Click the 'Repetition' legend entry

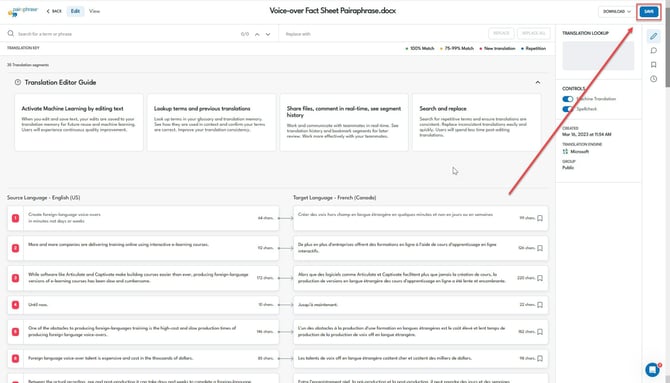(x=533, y=48)
